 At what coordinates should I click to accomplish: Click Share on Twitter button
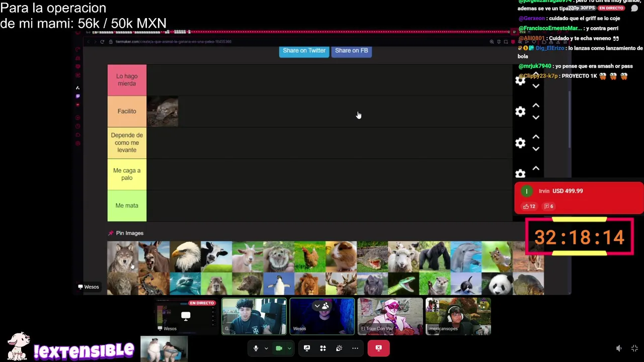(304, 51)
